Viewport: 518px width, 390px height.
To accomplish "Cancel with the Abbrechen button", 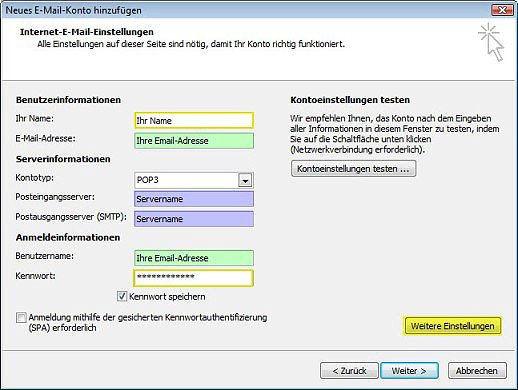I will coord(477,371).
